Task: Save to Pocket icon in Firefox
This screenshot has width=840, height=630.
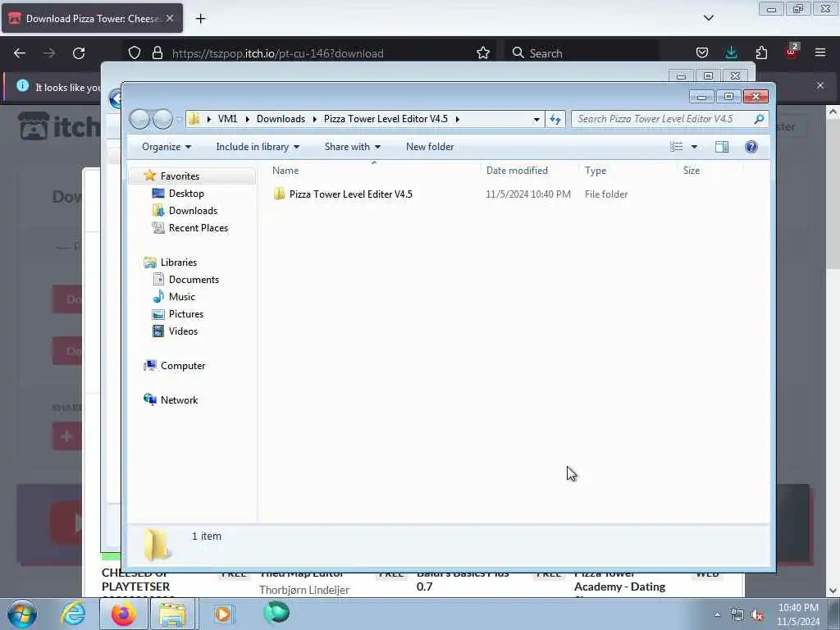Action: point(702,53)
